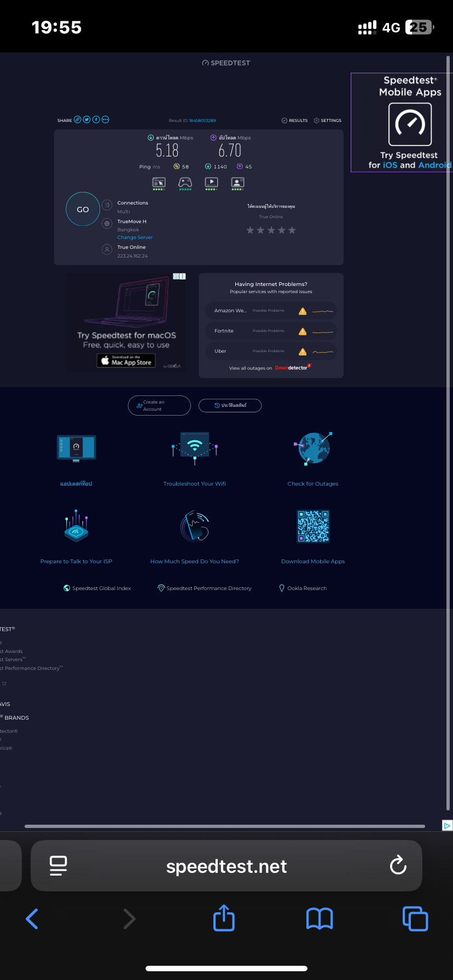Click the Download Mobile Apps QR code

[x=313, y=526]
